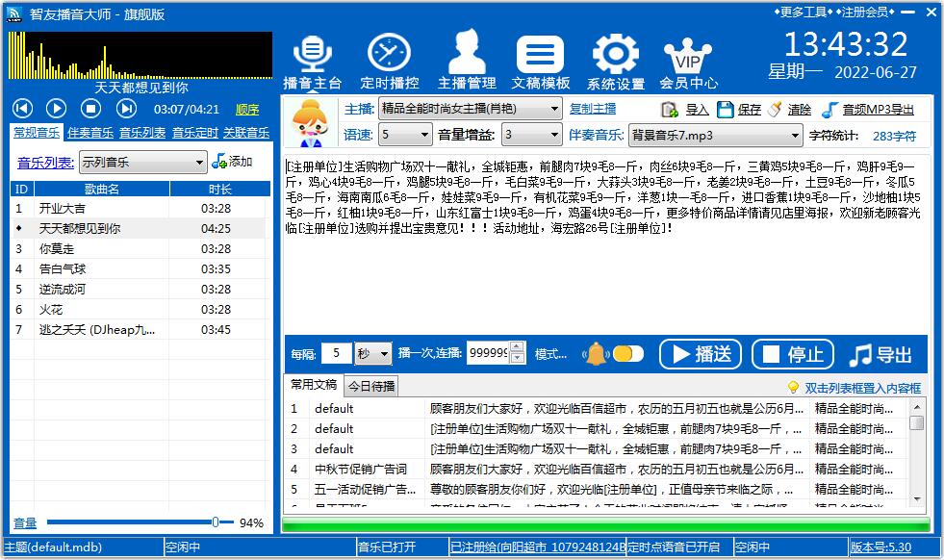Toggle the 顺序 playback order mode
The height and width of the screenshot is (560, 944).
point(247,110)
